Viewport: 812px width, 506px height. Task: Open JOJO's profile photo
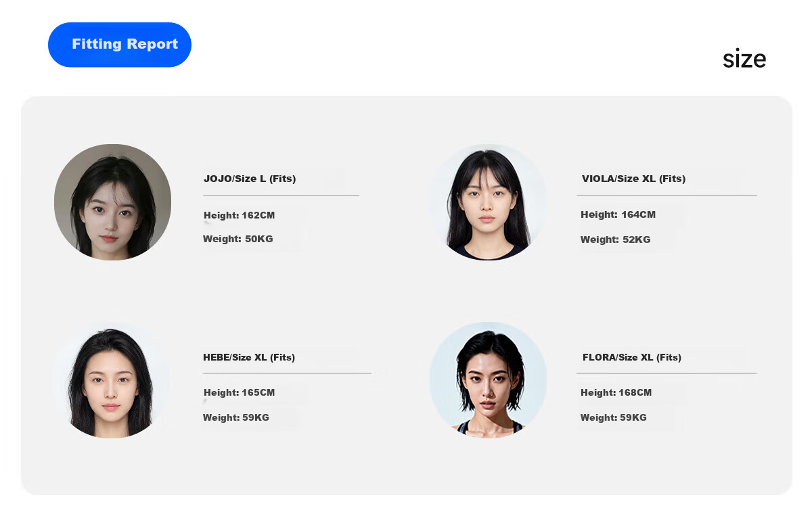pos(112,202)
